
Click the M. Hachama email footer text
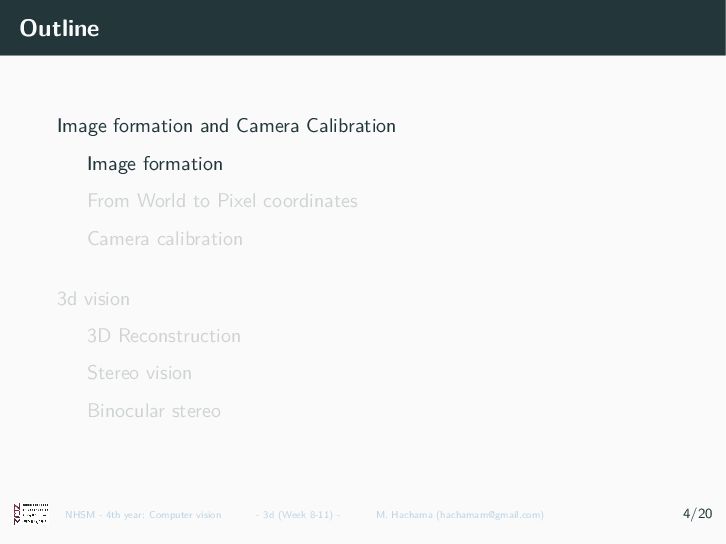(460, 515)
